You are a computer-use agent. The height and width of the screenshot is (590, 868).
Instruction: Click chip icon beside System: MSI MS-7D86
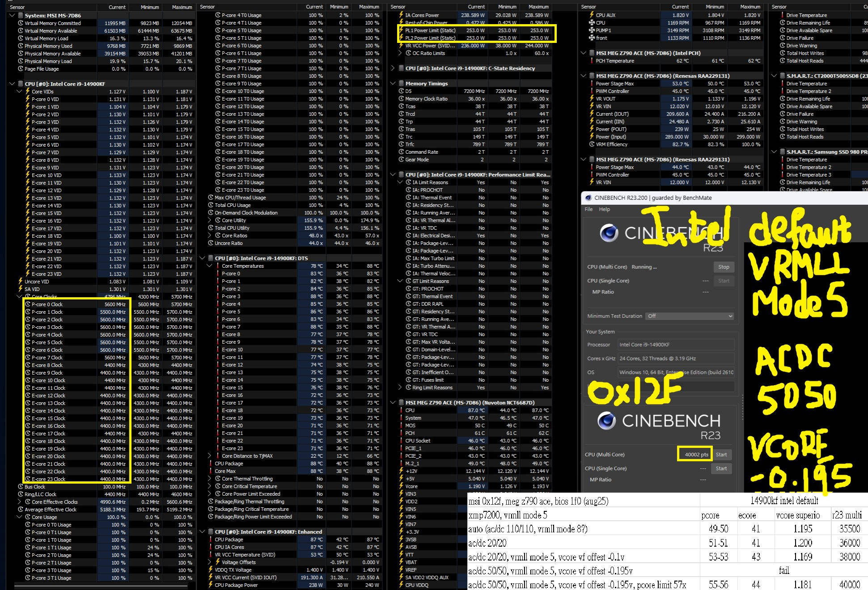(21, 15)
